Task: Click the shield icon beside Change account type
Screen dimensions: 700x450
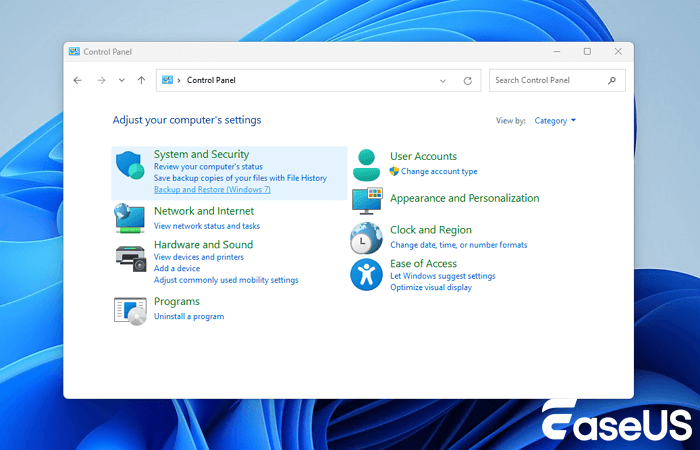Action: (394, 171)
